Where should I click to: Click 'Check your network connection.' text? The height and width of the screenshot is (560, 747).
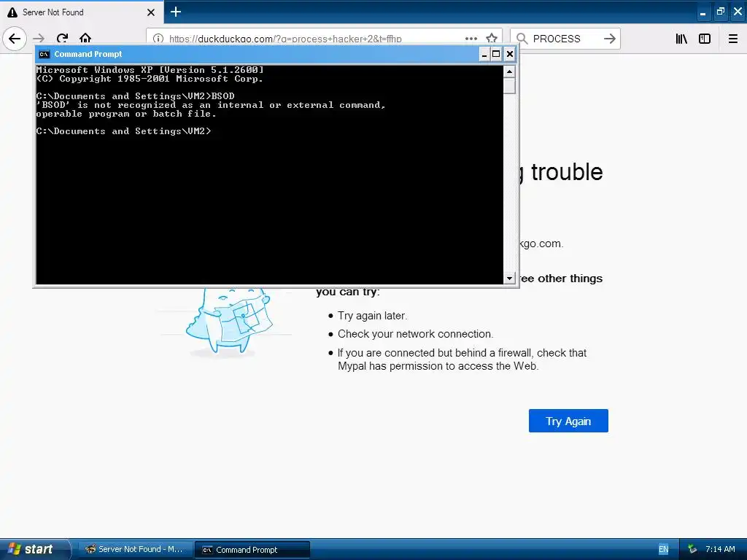click(x=415, y=334)
